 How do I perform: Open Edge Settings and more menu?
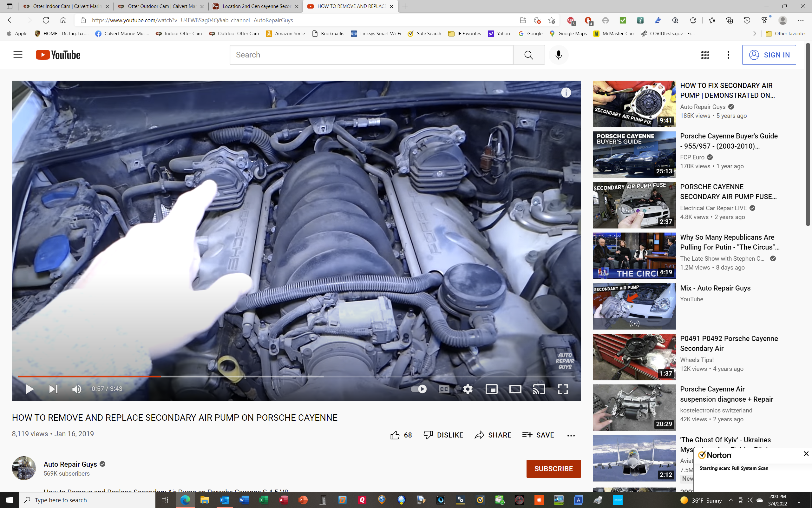tap(801, 20)
